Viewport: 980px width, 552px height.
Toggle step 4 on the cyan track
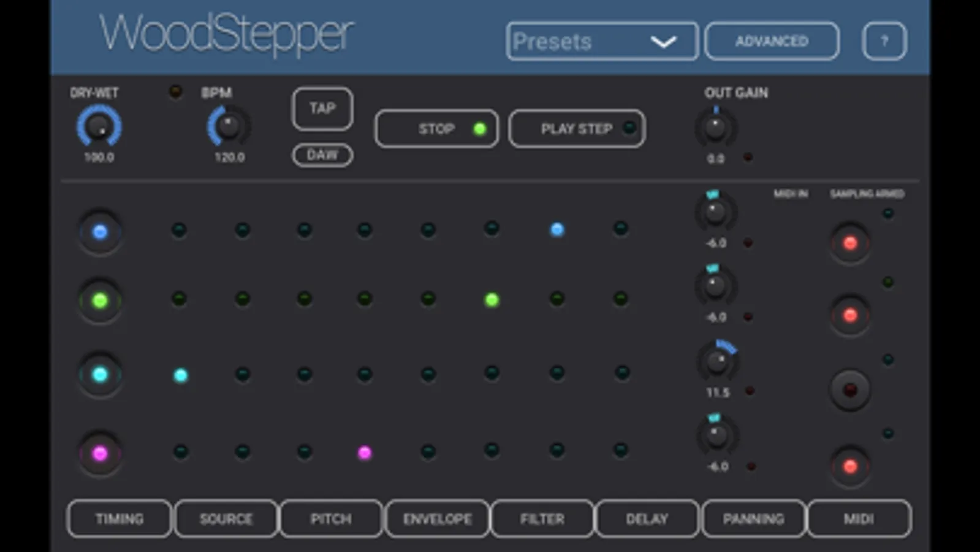[365, 374]
